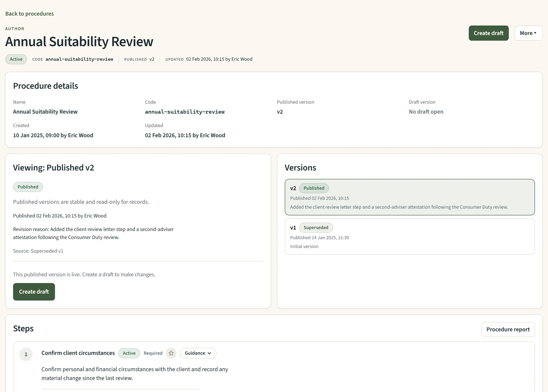
Task: Click the Active status badge near the title
Action: pyautogui.click(x=16, y=59)
